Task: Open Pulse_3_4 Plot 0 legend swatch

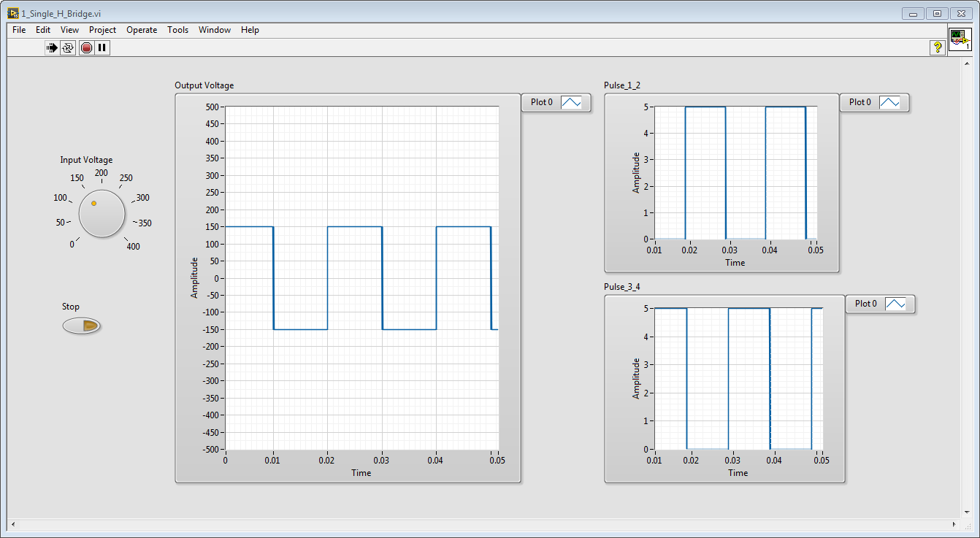Action: (895, 304)
